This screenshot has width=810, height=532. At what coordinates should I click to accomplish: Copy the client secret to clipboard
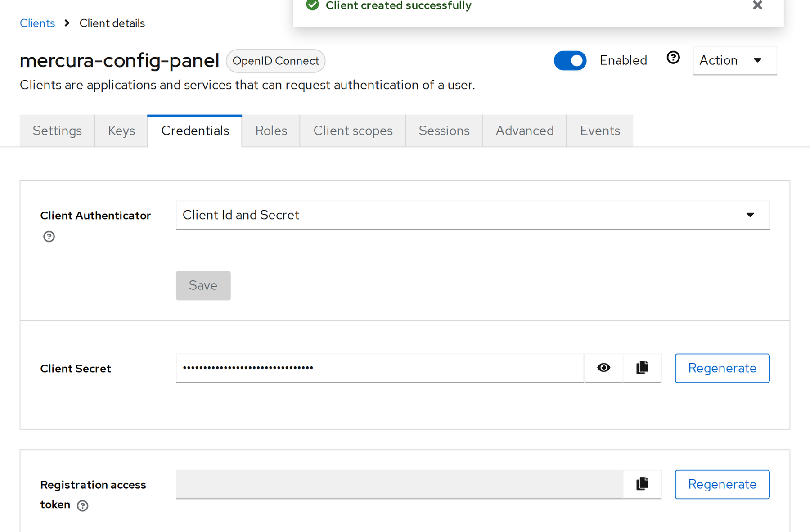[642, 368]
